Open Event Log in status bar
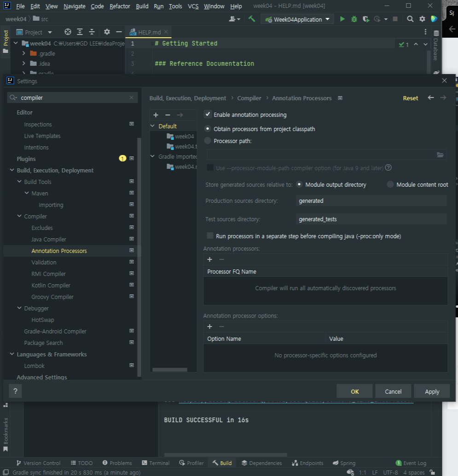458x476 pixels. coord(411,463)
